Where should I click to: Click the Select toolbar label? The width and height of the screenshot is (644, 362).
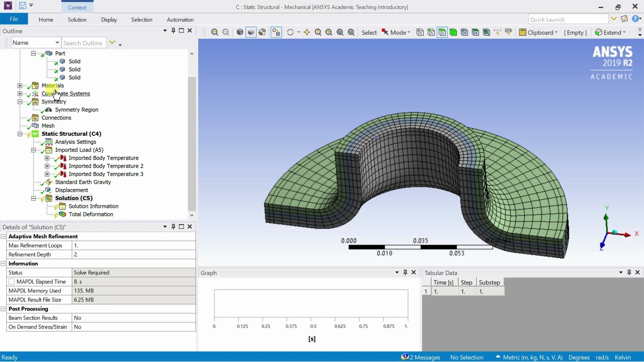coord(369,33)
